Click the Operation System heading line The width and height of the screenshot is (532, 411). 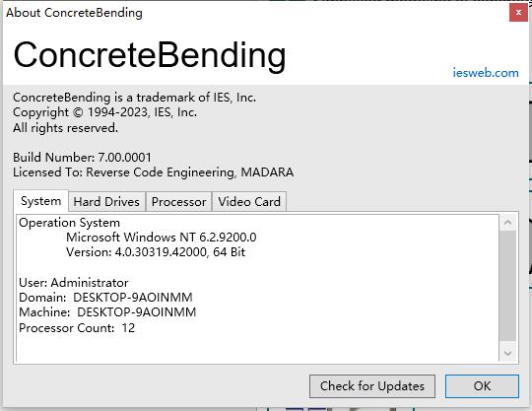(70, 223)
